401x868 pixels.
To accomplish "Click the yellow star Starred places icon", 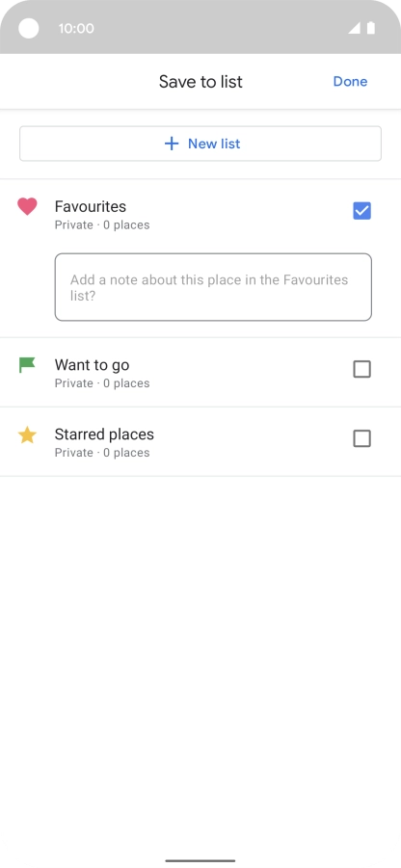I will [27, 435].
